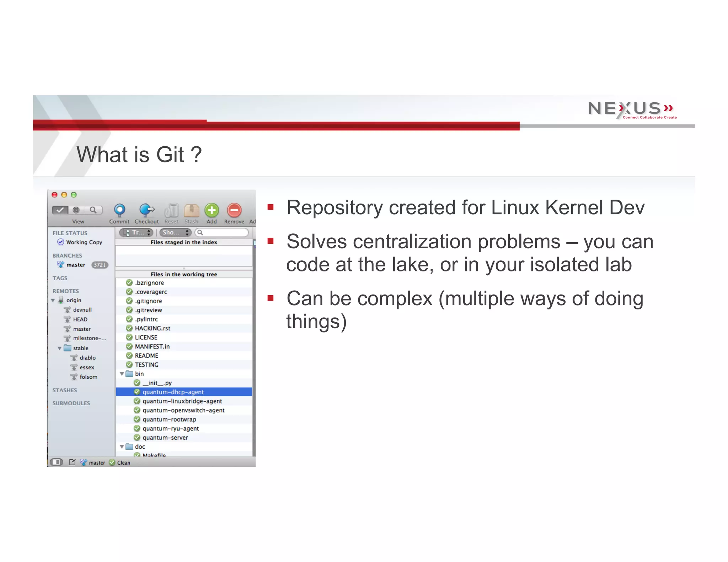Image resolution: width=728 pixels, height=562 pixels.
Task: Select the __init__.py file
Action: [x=184, y=383]
